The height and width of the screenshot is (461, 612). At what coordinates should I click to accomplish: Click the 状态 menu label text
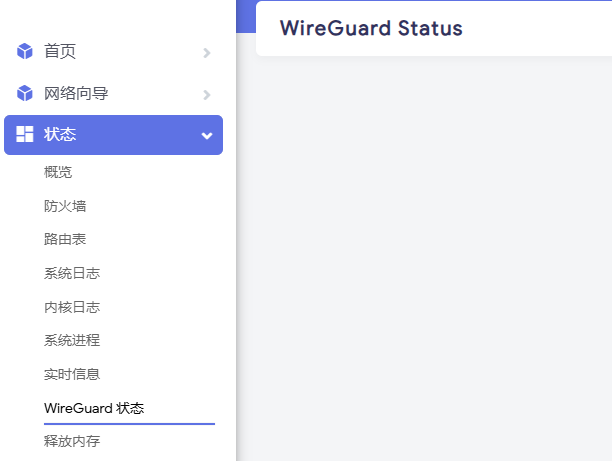click(60, 135)
